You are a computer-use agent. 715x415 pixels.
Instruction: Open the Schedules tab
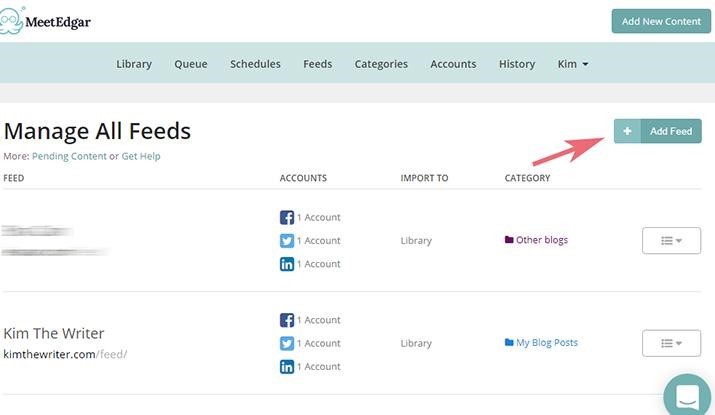click(255, 64)
